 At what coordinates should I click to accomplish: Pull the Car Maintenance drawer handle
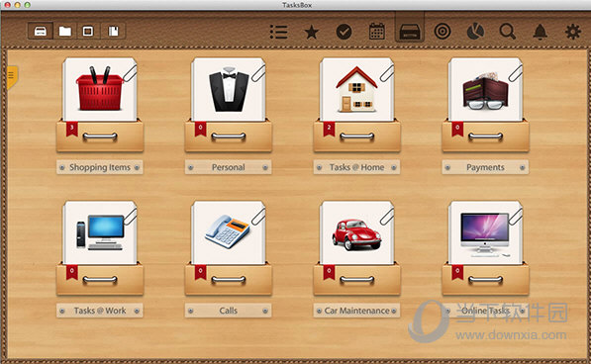click(357, 279)
